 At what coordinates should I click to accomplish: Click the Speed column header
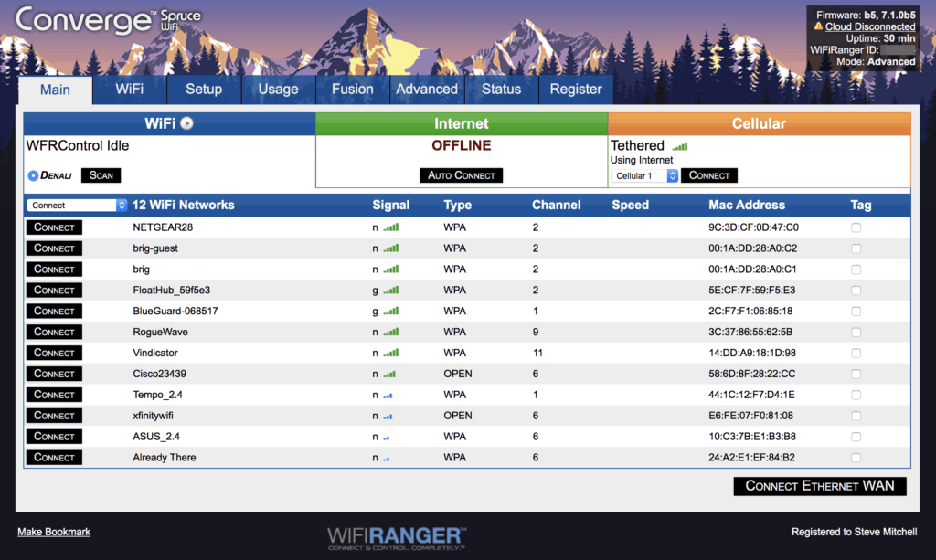point(630,206)
